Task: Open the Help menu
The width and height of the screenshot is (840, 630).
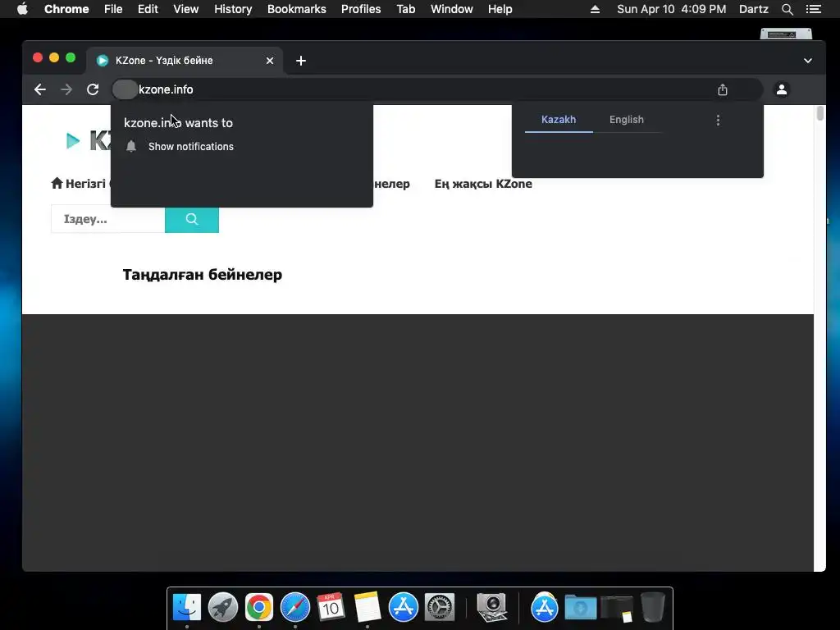Action: pos(500,9)
